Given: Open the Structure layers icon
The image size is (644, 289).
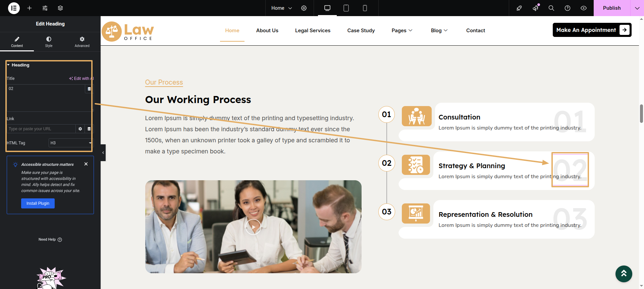Looking at the screenshot, I should 60,8.
